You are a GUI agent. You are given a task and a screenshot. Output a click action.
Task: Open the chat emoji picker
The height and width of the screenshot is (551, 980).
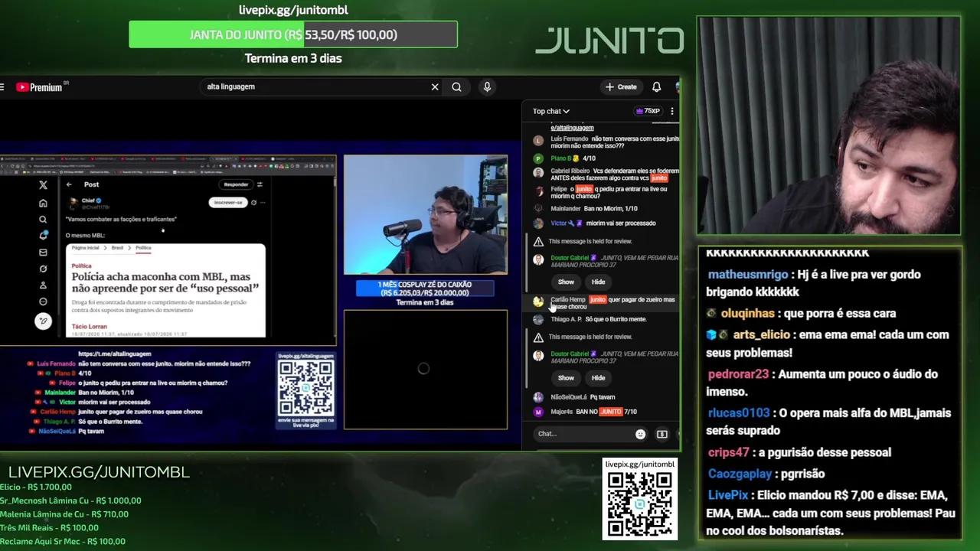pyautogui.click(x=640, y=435)
